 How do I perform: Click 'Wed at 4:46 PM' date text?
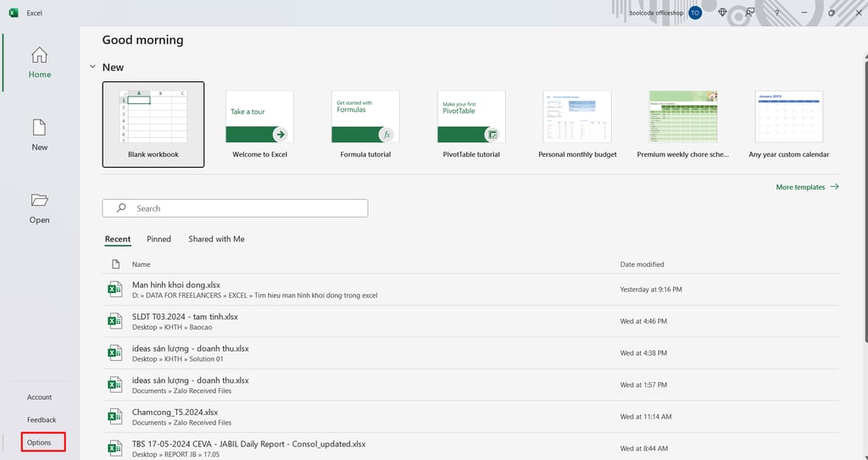tap(643, 321)
